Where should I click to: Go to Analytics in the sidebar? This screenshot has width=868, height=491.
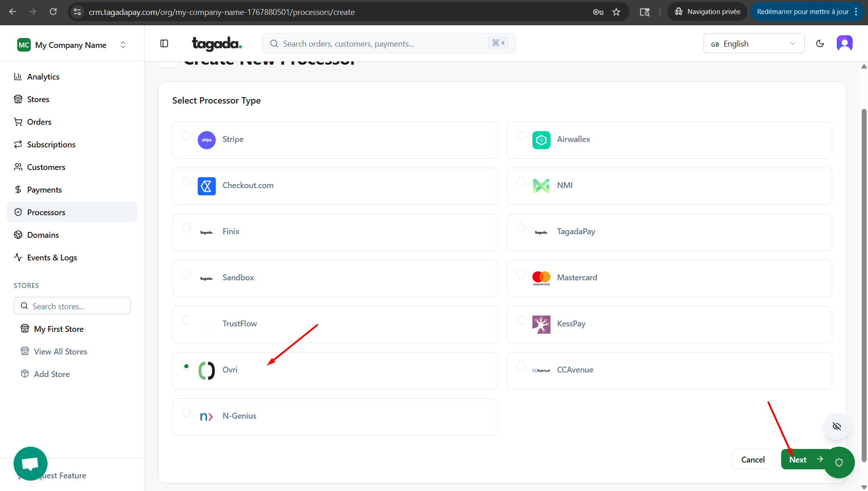pyautogui.click(x=43, y=76)
